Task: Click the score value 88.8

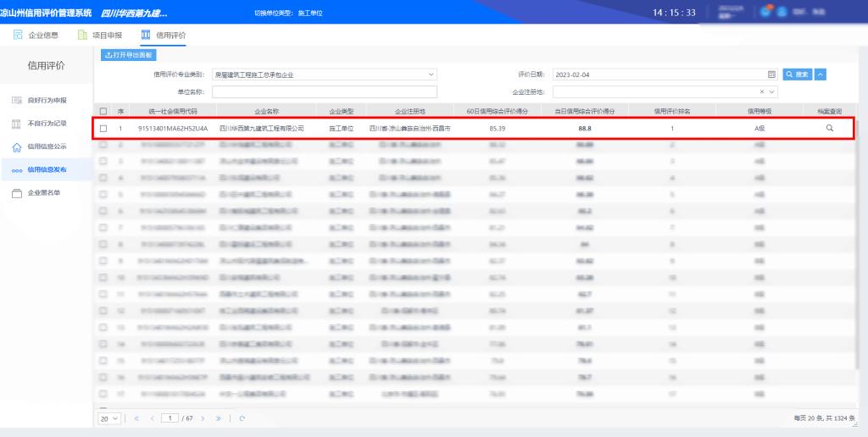Action: [x=585, y=129]
